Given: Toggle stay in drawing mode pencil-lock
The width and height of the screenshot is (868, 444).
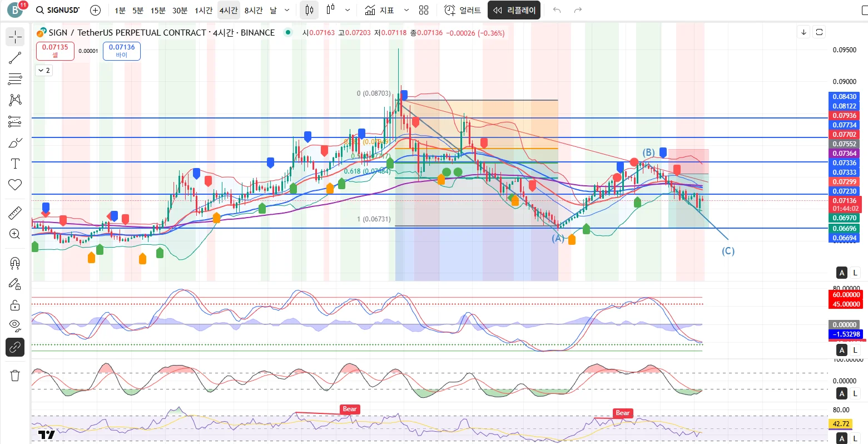Looking at the screenshot, I should (15, 284).
